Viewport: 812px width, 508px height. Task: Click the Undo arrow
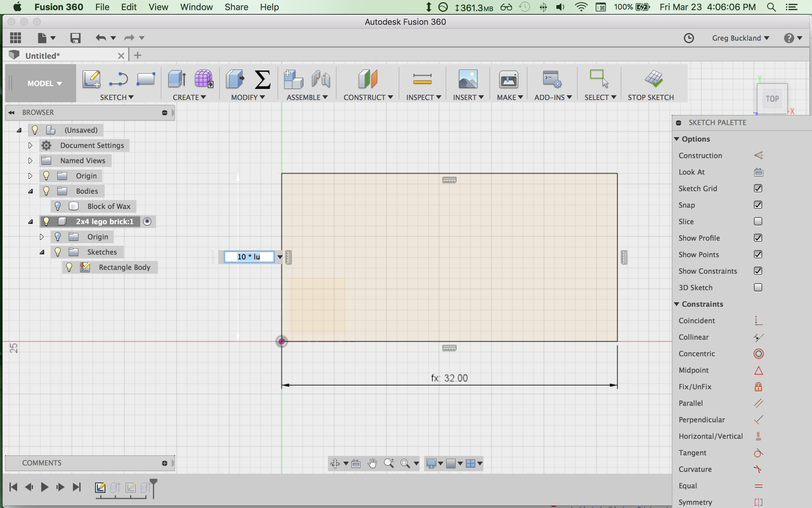point(101,38)
